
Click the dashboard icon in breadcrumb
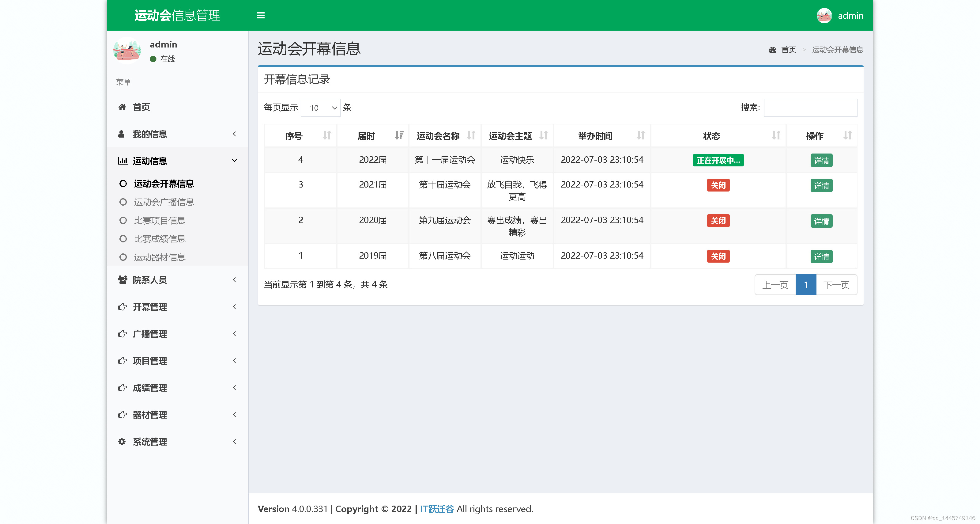[x=772, y=50]
